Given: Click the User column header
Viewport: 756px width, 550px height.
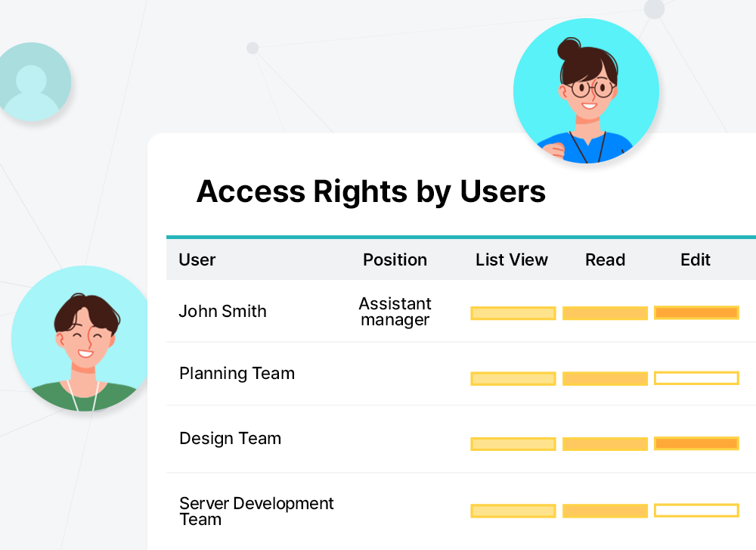Looking at the screenshot, I should (197, 259).
